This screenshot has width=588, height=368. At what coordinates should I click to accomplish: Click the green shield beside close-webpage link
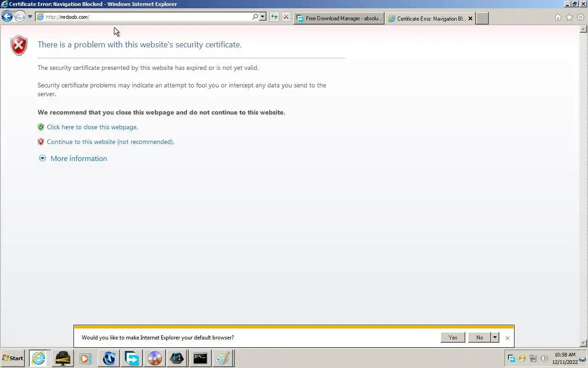pos(41,127)
